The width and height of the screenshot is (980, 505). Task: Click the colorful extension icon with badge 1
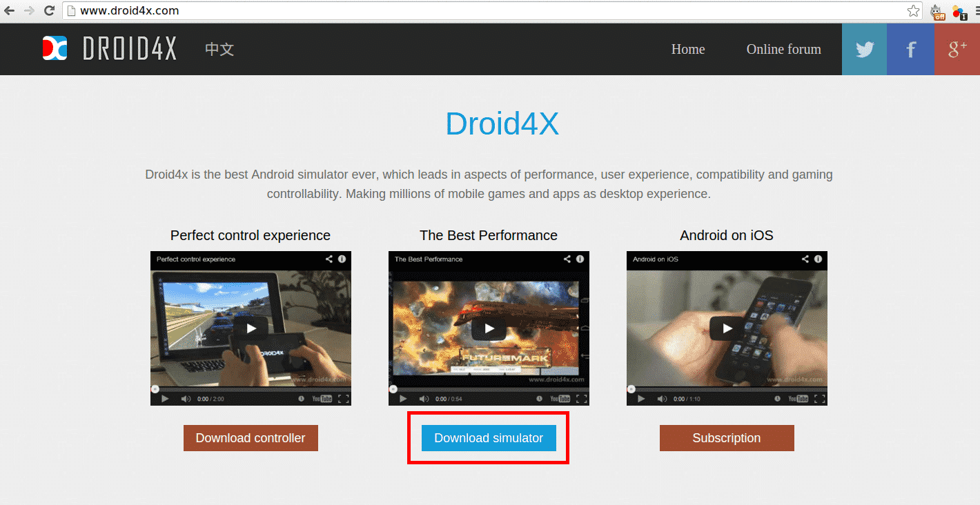pos(959,11)
